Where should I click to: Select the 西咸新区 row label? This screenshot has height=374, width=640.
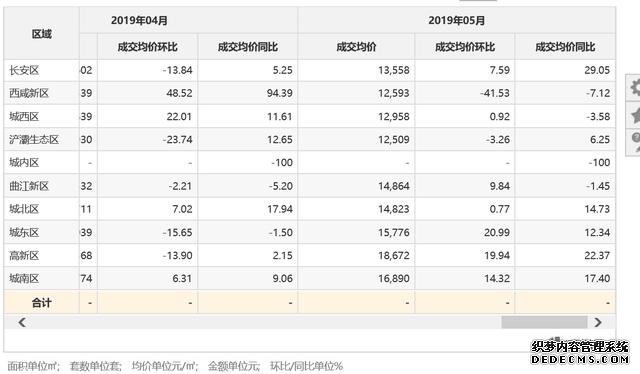point(29,93)
